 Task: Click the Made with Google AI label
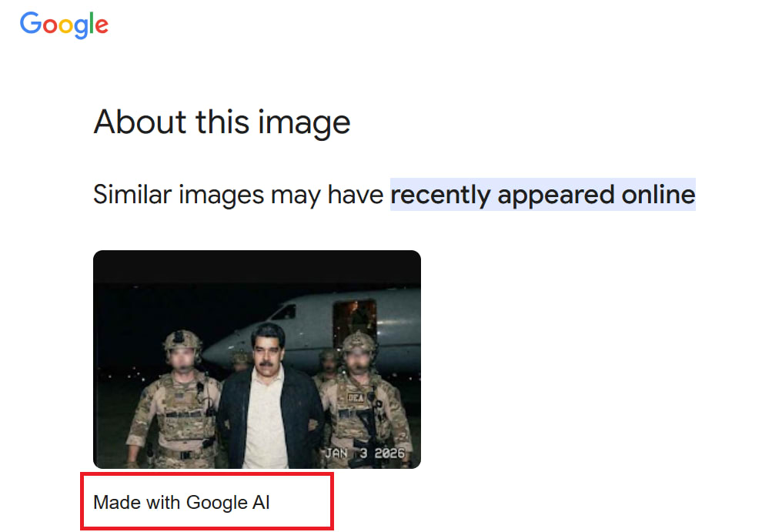182,502
